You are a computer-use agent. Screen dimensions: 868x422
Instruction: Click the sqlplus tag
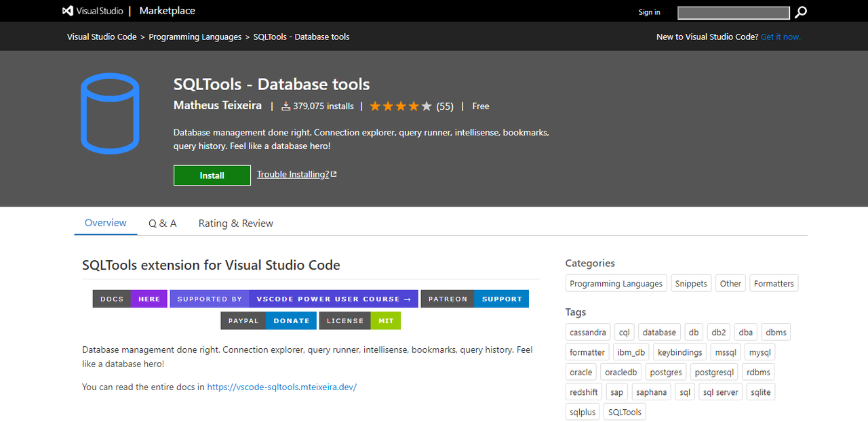583,412
